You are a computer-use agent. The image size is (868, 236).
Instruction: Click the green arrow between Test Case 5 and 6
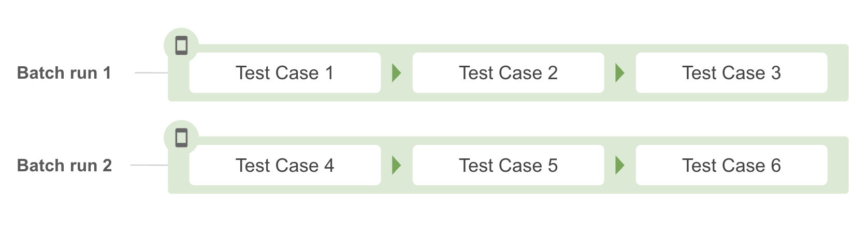click(x=620, y=166)
